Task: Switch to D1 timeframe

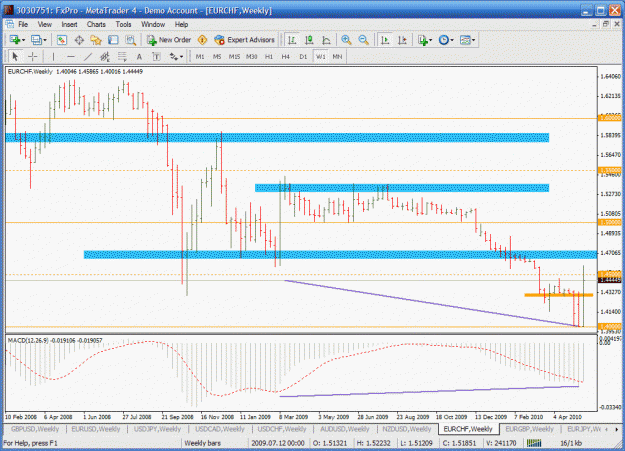Action: click(303, 57)
